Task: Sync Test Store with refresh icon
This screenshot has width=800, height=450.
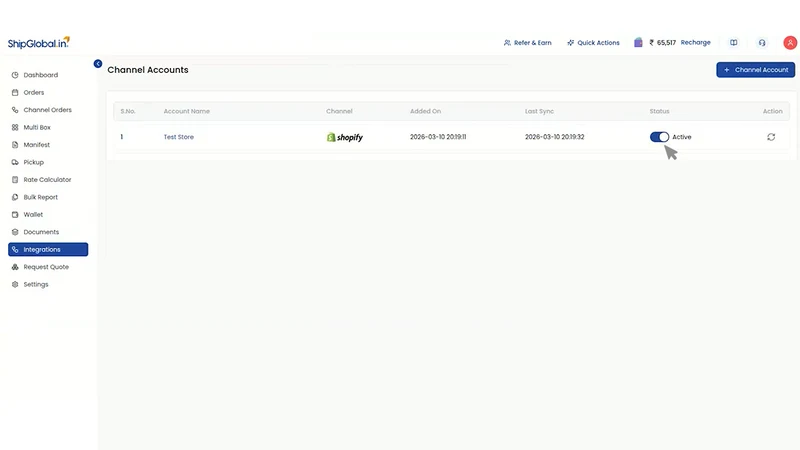Action: [x=771, y=137]
